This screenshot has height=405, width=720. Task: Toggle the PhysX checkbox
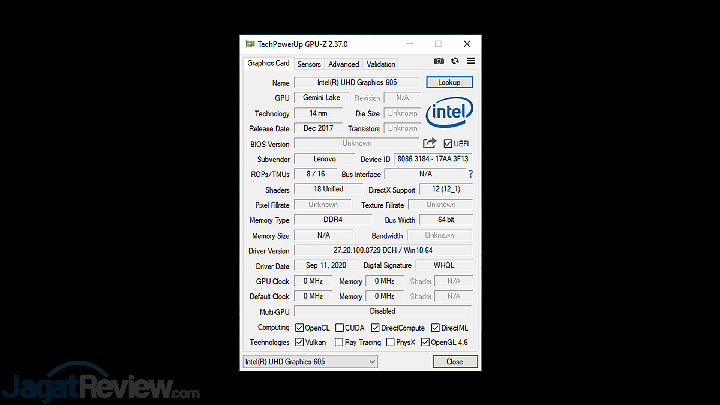[x=390, y=342]
